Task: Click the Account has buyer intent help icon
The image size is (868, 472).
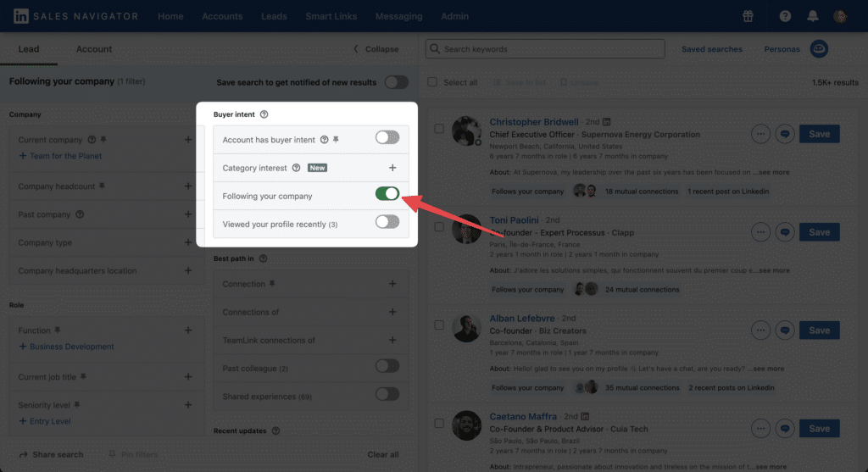Action: [x=325, y=140]
